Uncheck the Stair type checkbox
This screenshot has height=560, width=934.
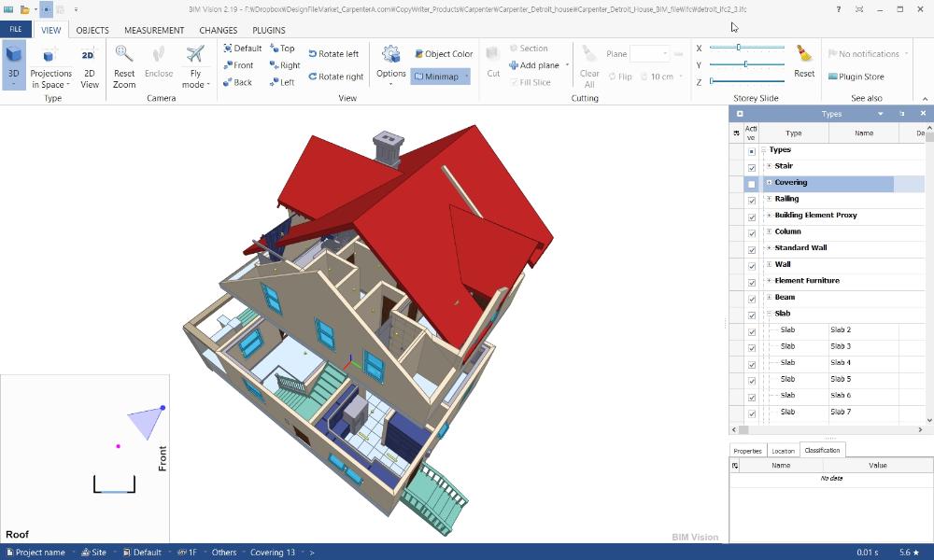coord(751,168)
